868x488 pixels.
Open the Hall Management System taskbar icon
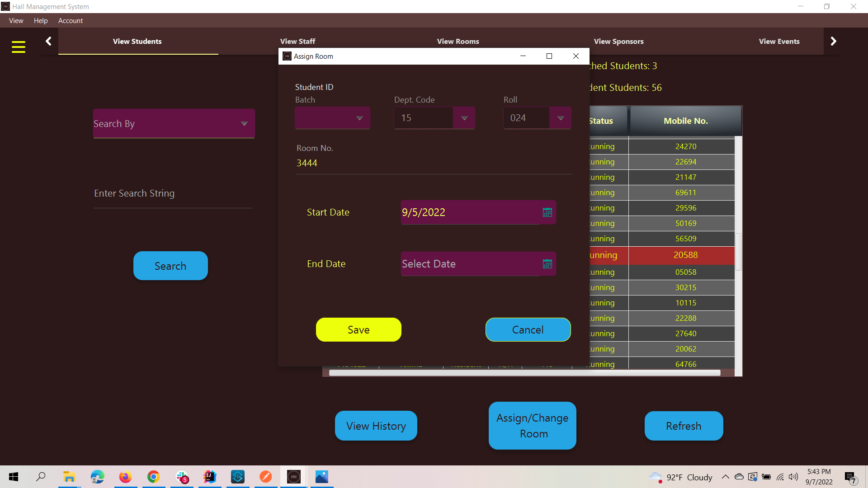pyautogui.click(x=293, y=477)
